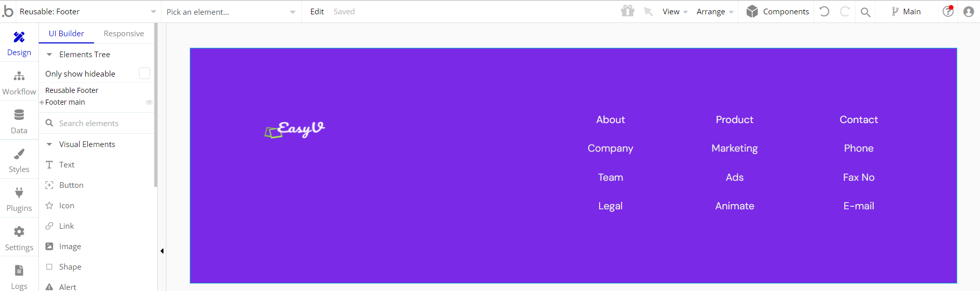Select the E-mail text on canvas
The width and height of the screenshot is (980, 291).
click(x=858, y=206)
